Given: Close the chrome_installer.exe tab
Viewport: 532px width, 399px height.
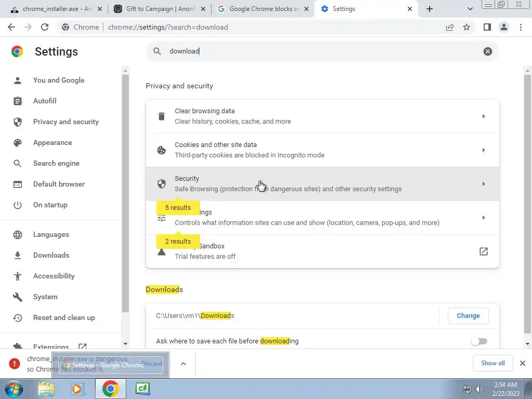Looking at the screenshot, I should tap(100, 9).
